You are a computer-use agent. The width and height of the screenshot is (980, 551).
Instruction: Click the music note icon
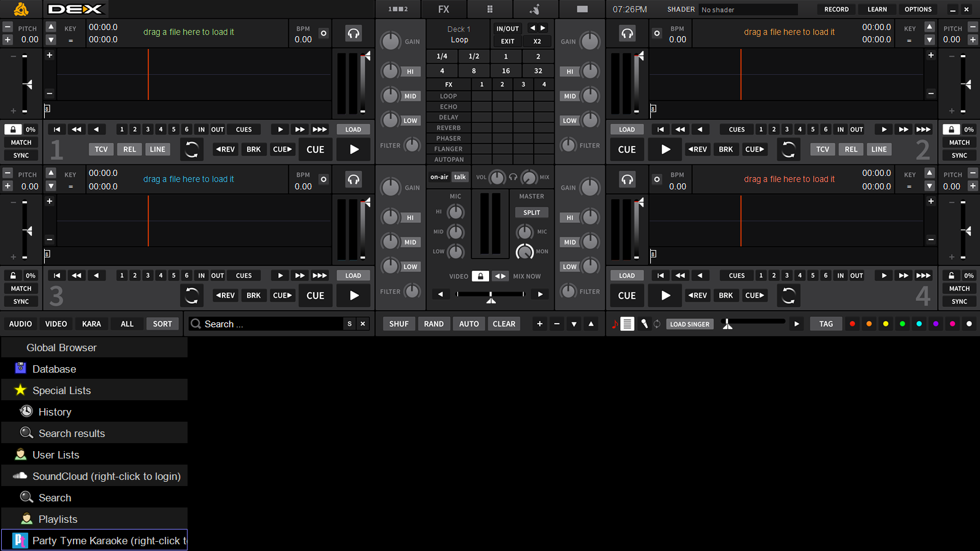coord(615,324)
